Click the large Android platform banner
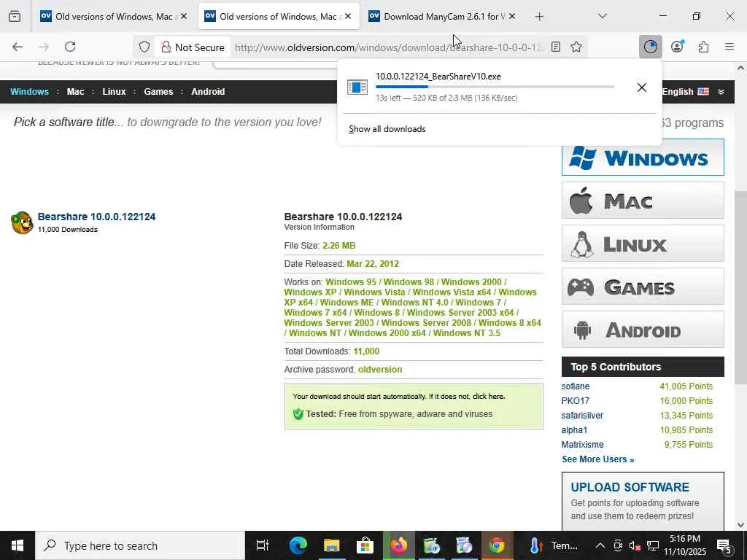 pos(643,329)
